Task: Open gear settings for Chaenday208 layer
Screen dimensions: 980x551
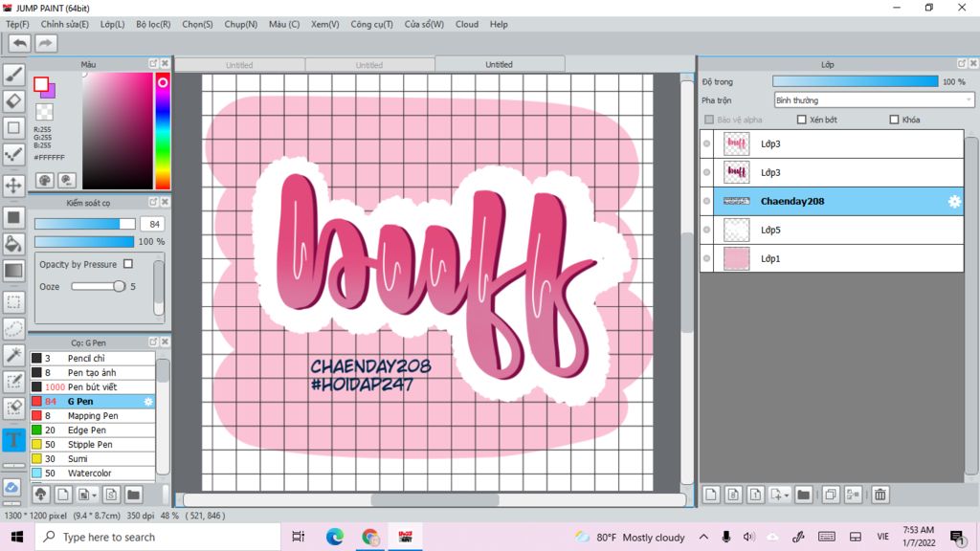Action: coord(953,201)
